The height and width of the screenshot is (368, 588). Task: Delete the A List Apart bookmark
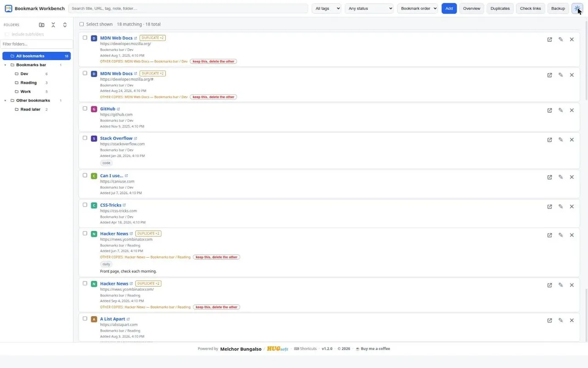pyautogui.click(x=572, y=321)
